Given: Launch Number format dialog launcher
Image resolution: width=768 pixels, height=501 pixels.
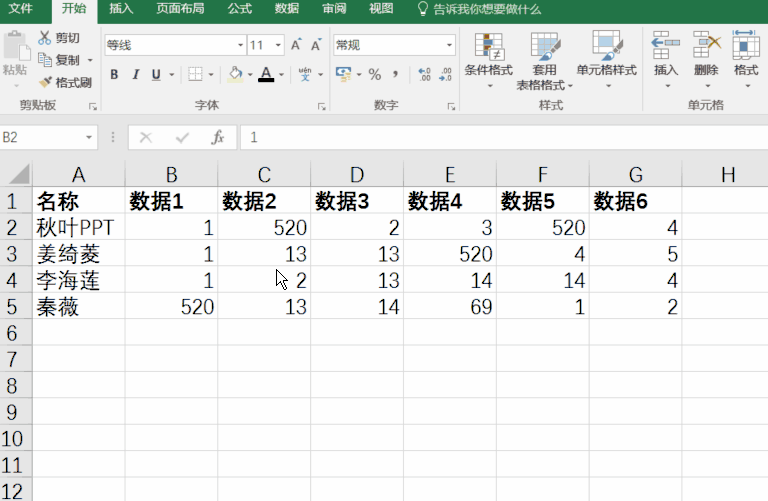Looking at the screenshot, I should [x=451, y=106].
